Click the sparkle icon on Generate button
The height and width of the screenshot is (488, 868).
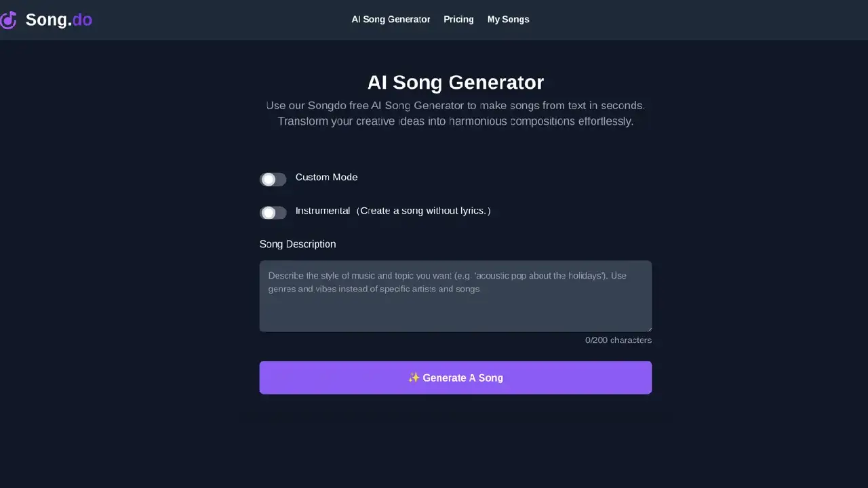point(414,378)
